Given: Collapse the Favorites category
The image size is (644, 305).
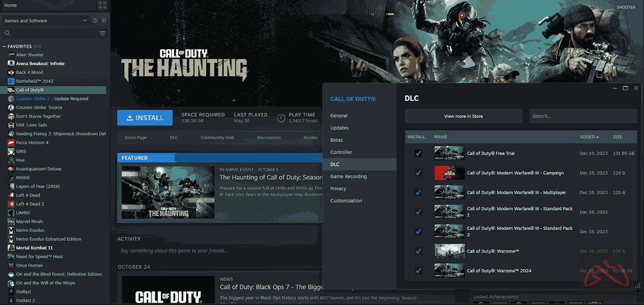Looking at the screenshot, I should [5, 47].
